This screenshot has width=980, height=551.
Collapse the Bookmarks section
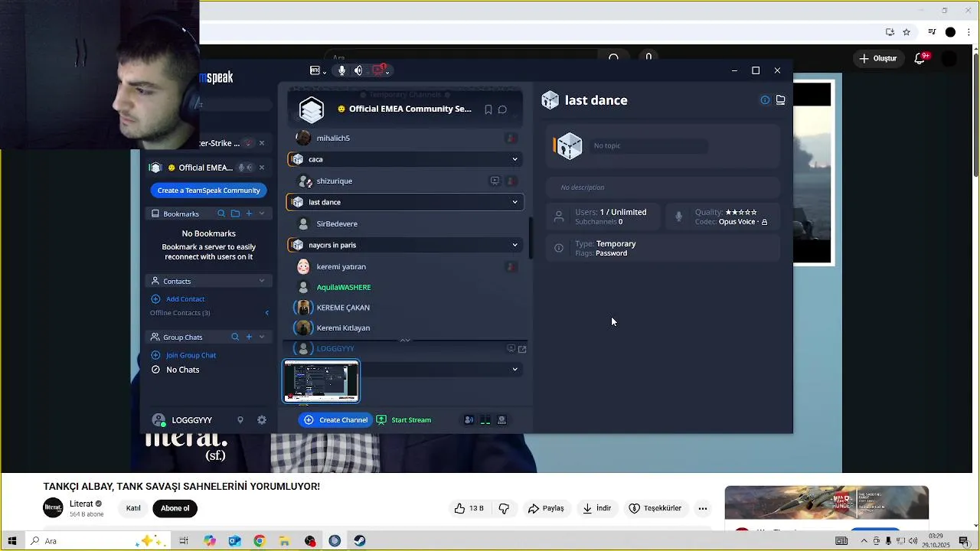[262, 214]
